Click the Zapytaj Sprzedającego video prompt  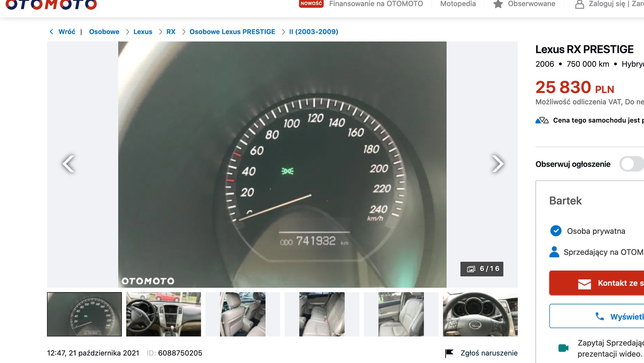pos(610,348)
